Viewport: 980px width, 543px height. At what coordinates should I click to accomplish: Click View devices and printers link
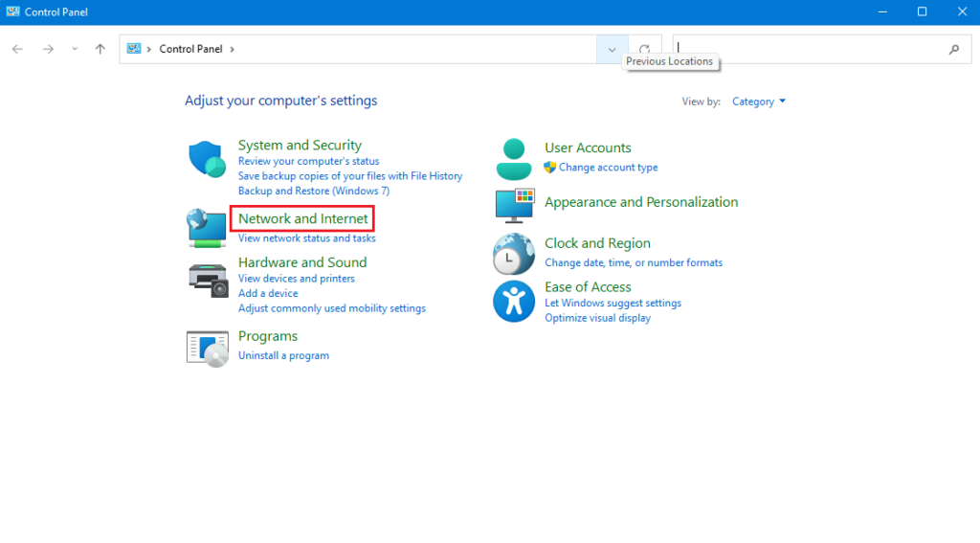(296, 279)
